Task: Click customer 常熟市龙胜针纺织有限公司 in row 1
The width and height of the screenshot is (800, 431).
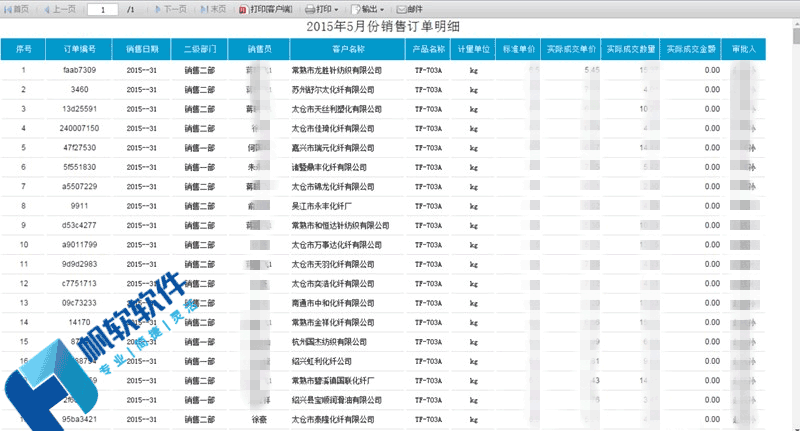Action: coord(336,70)
